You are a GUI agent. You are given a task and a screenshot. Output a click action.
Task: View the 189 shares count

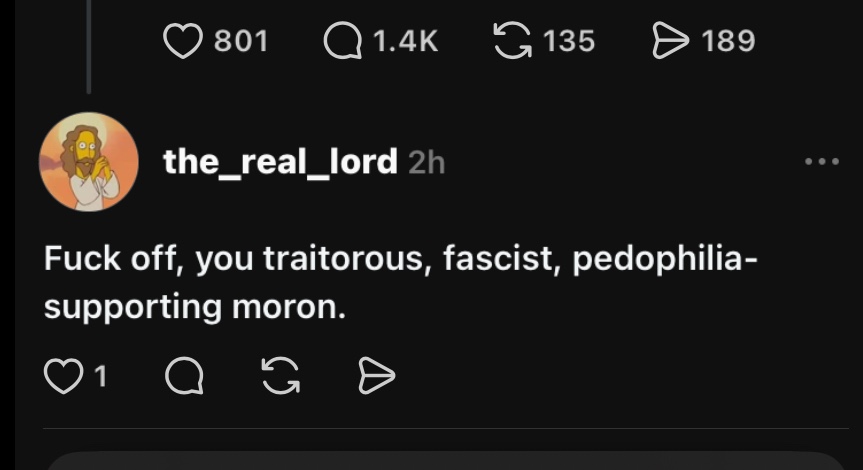tap(728, 41)
